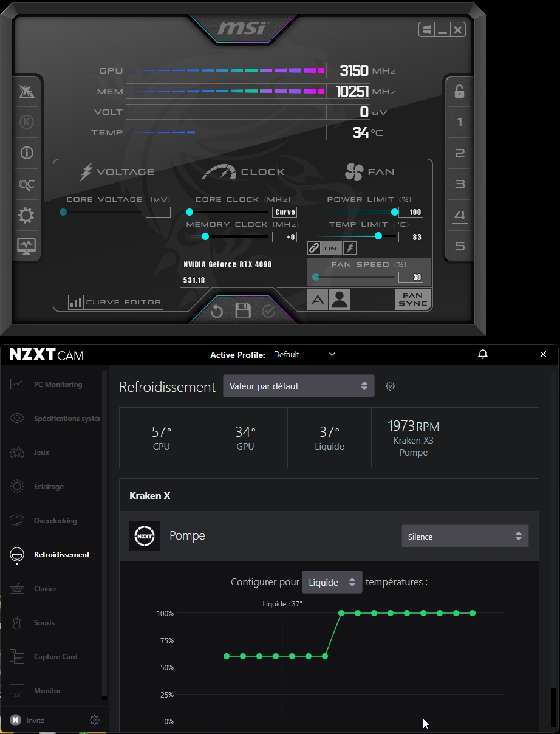Apply the Afterburner settings checkmark
560x734 pixels.
[268, 312]
